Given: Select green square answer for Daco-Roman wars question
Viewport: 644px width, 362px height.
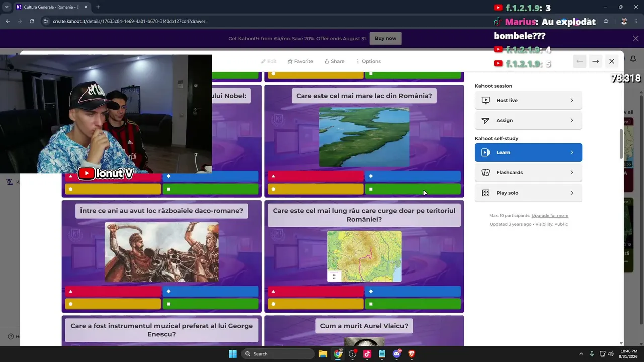Looking at the screenshot, I should (x=210, y=304).
